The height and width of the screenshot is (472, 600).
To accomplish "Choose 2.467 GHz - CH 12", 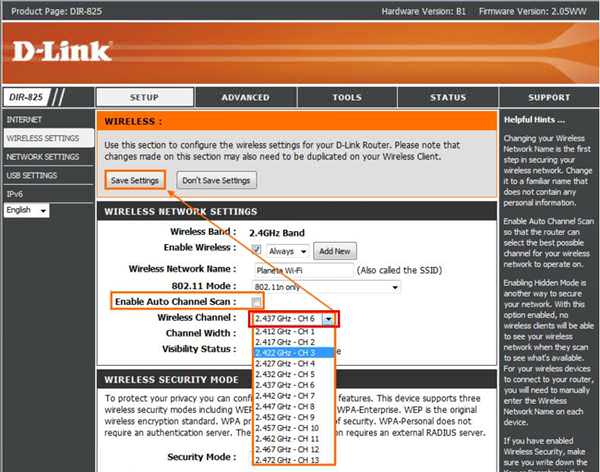I will [294, 449].
